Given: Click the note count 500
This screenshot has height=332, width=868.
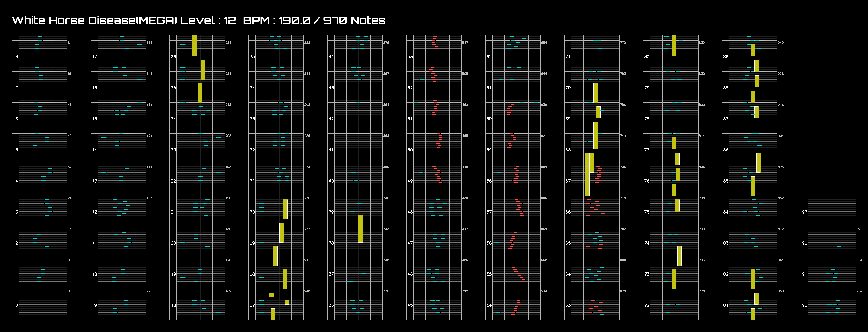Looking at the screenshot, I should (x=465, y=74).
